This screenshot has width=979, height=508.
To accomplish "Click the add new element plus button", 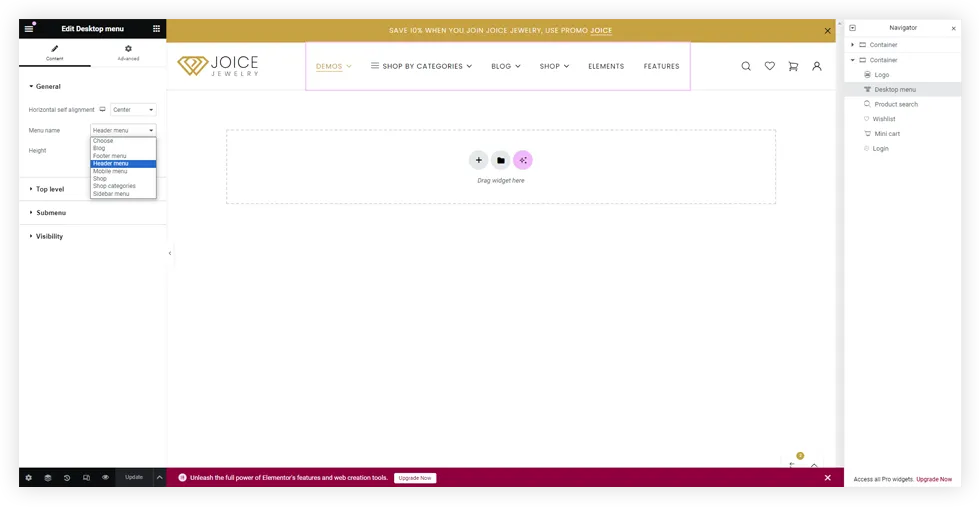I will coord(478,160).
